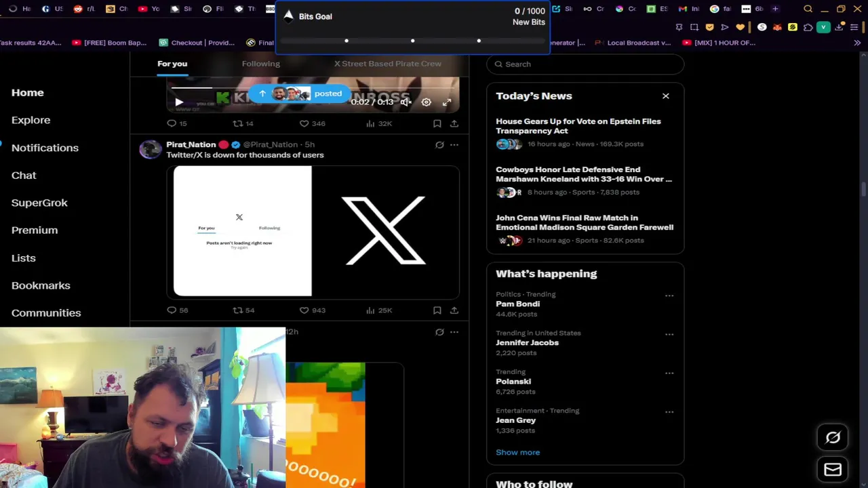View analytics showing 25K views
Screen dimensions: 868x488
tap(378, 310)
